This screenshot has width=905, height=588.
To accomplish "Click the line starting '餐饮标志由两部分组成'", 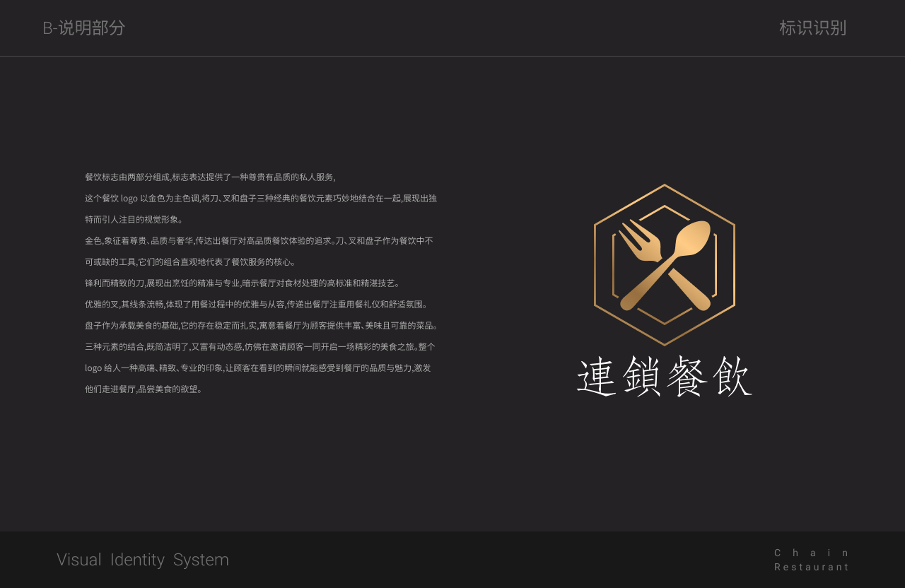I will coord(210,177).
